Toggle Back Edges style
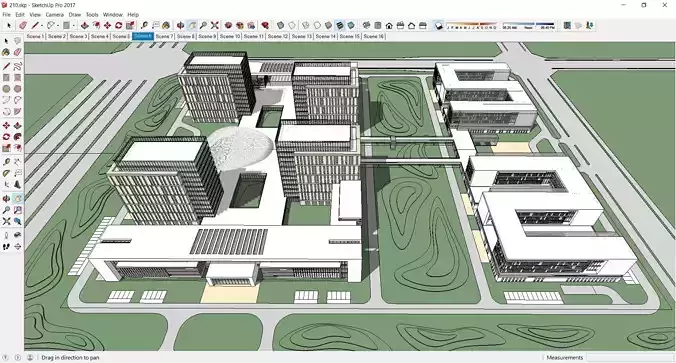 [292, 25]
